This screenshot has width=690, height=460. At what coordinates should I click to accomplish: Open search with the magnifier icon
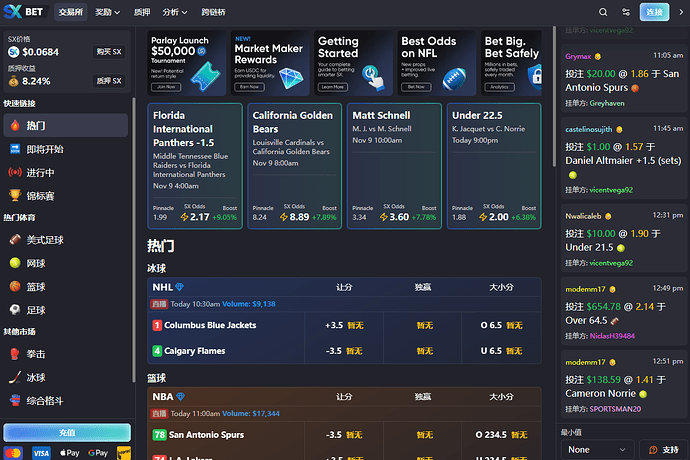(603, 12)
